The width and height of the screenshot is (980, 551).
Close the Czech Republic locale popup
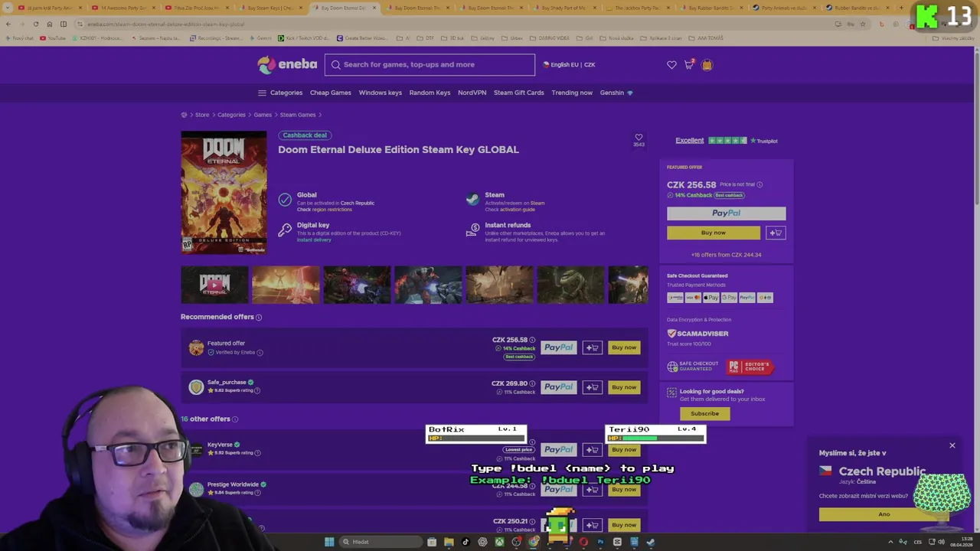coord(952,445)
